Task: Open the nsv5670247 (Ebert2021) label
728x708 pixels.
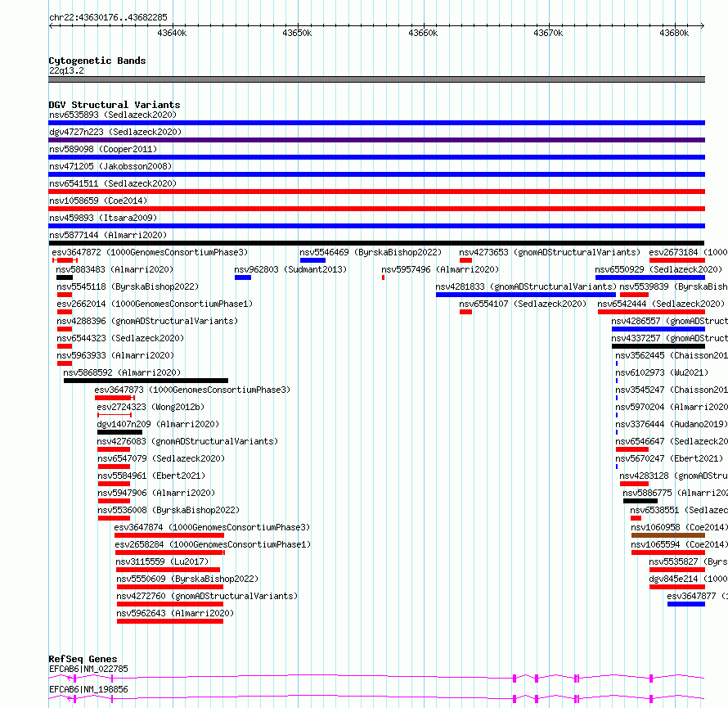Action: click(669, 458)
